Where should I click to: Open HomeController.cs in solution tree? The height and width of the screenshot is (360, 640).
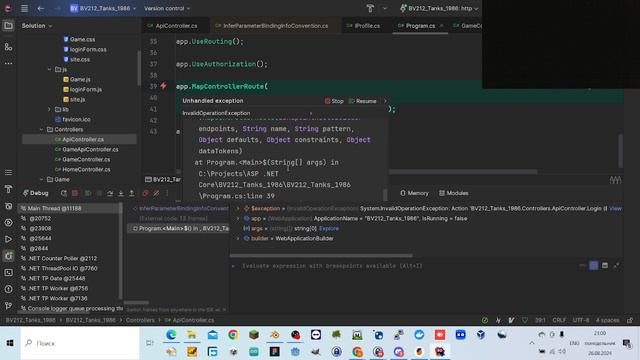pyautogui.click(x=82, y=169)
